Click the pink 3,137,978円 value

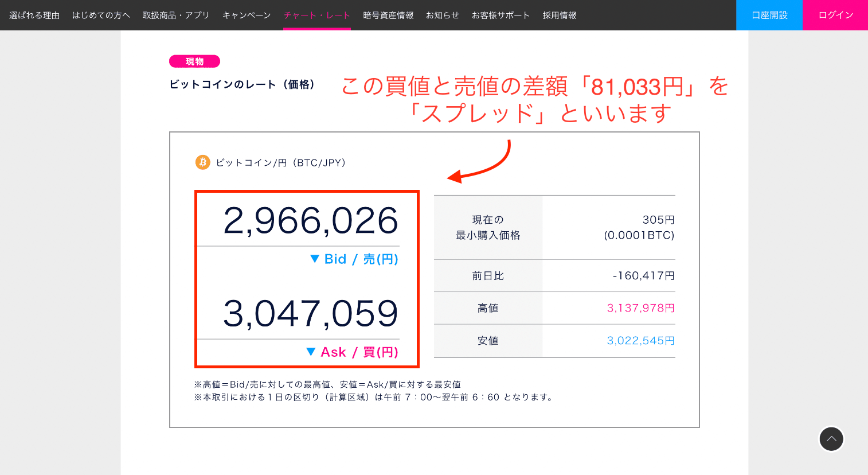(x=641, y=308)
